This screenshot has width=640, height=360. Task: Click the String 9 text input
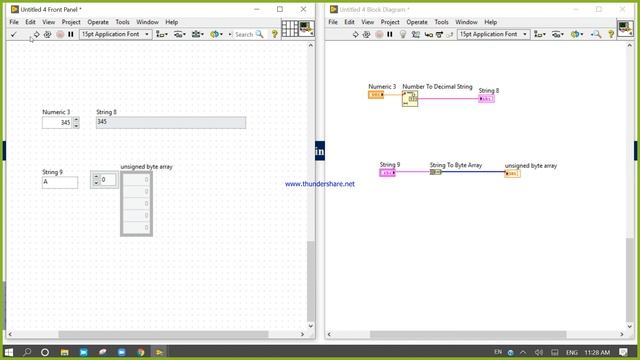click(60, 182)
